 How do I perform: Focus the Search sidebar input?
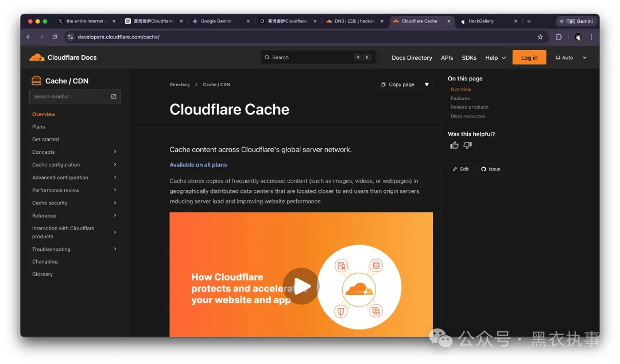(x=75, y=96)
